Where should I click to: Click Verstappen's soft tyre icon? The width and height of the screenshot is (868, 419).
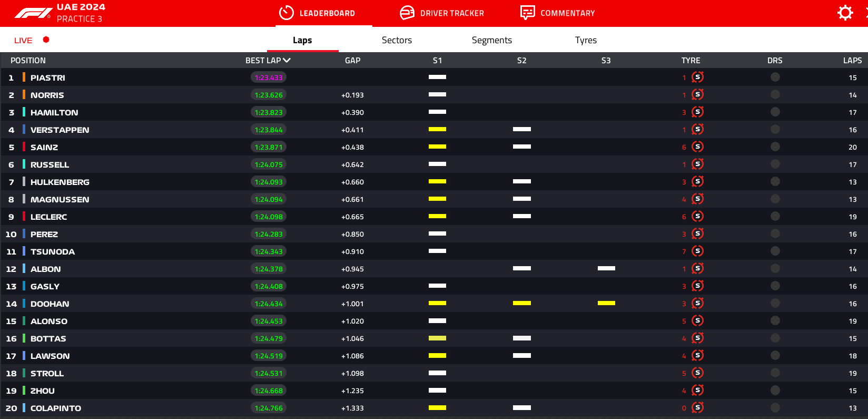coord(697,129)
